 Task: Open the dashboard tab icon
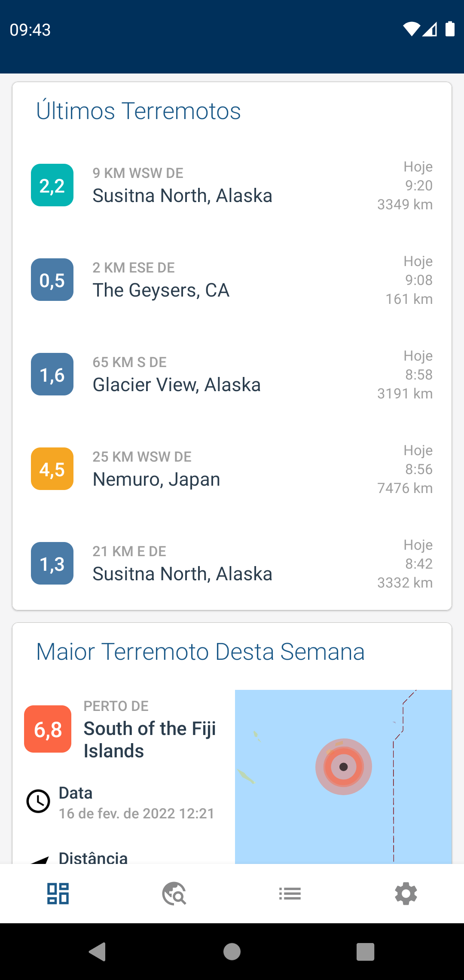click(58, 894)
